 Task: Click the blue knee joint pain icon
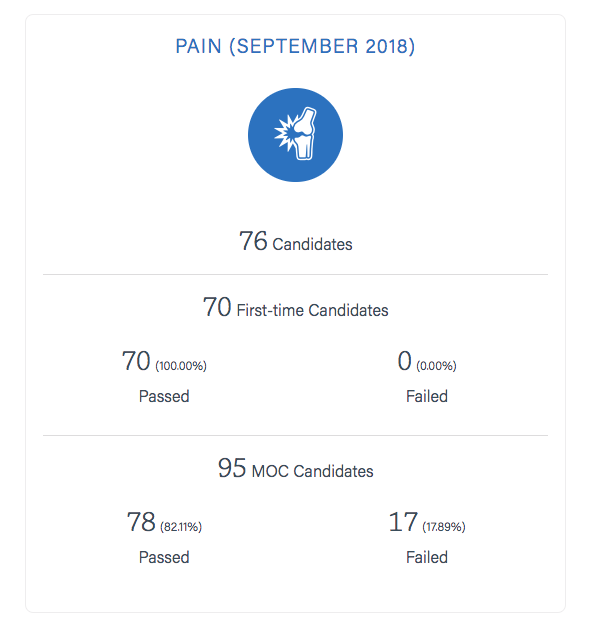coord(295,135)
